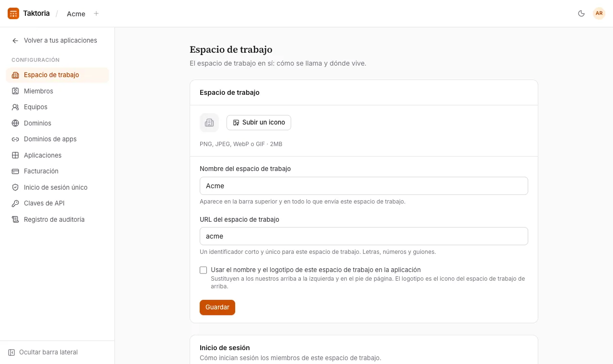Image resolution: width=613 pixels, height=364 pixels.
Task: Click the grid icon for Aplicaciones
Action: coord(15,155)
